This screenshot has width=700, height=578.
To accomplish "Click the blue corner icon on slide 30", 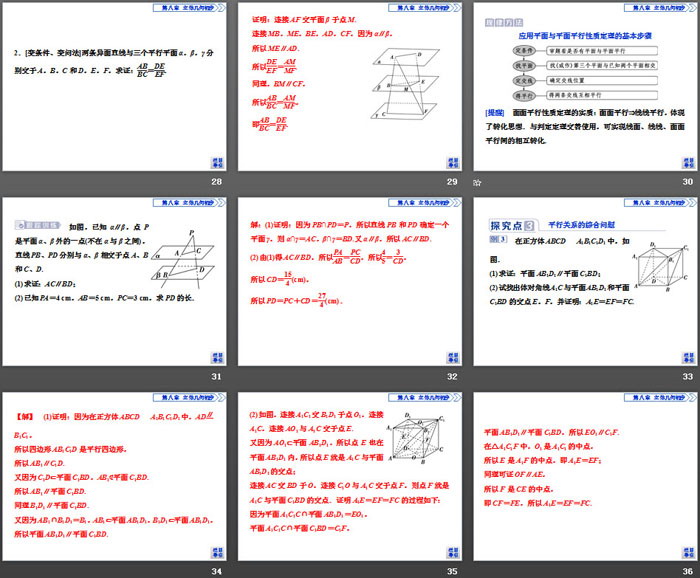I will pyautogui.click(x=688, y=163).
